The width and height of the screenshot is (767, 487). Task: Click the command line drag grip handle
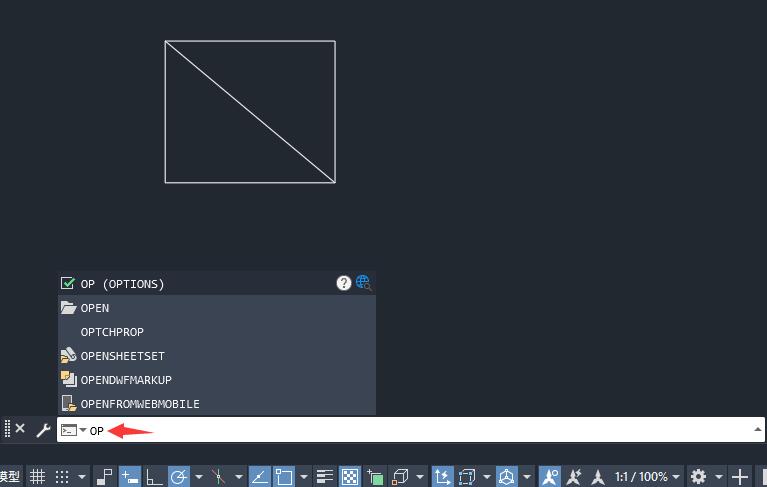pyautogui.click(x=7, y=428)
